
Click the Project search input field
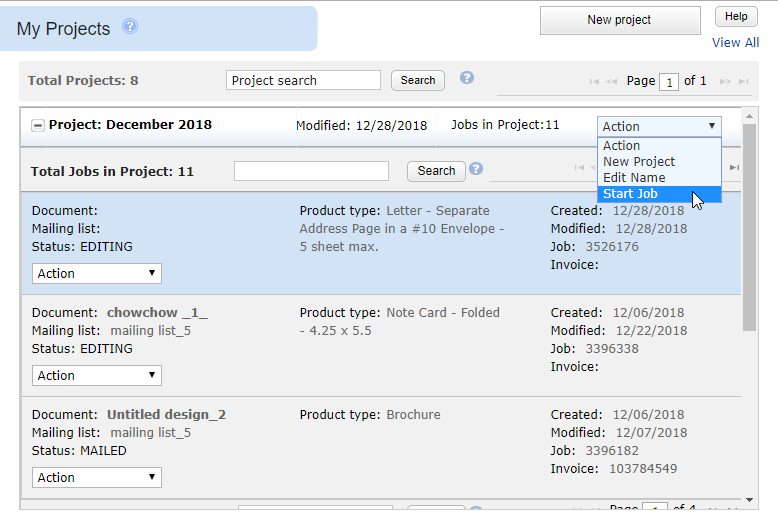(x=304, y=80)
